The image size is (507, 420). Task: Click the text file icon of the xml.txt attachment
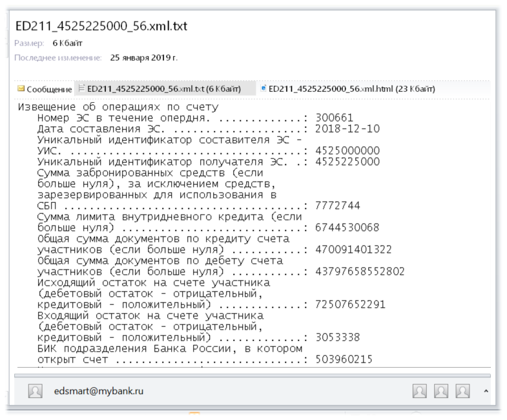(x=81, y=89)
